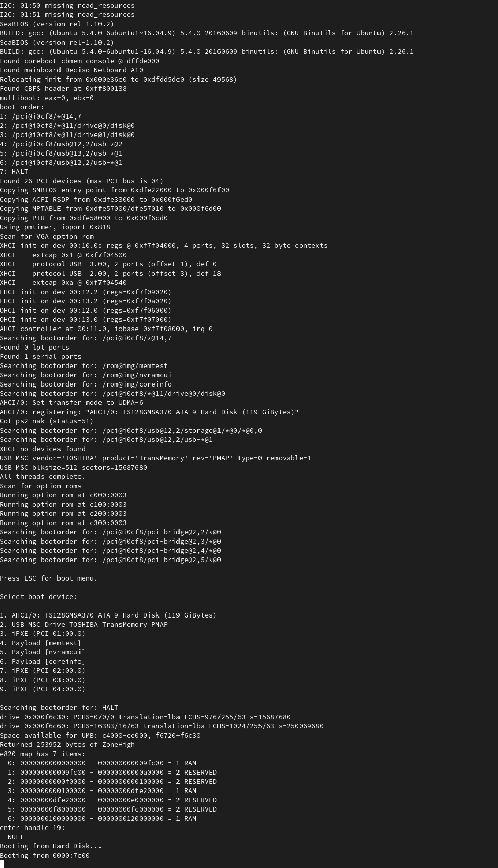Viewport: 498px width, 868px height.
Task: Select iPXE (PCI 01:00.0) boot entry
Action: [x=43, y=633]
